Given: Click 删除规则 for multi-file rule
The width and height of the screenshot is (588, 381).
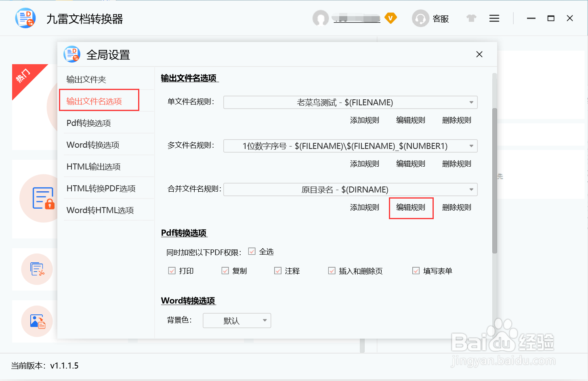Looking at the screenshot, I should (457, 164).
